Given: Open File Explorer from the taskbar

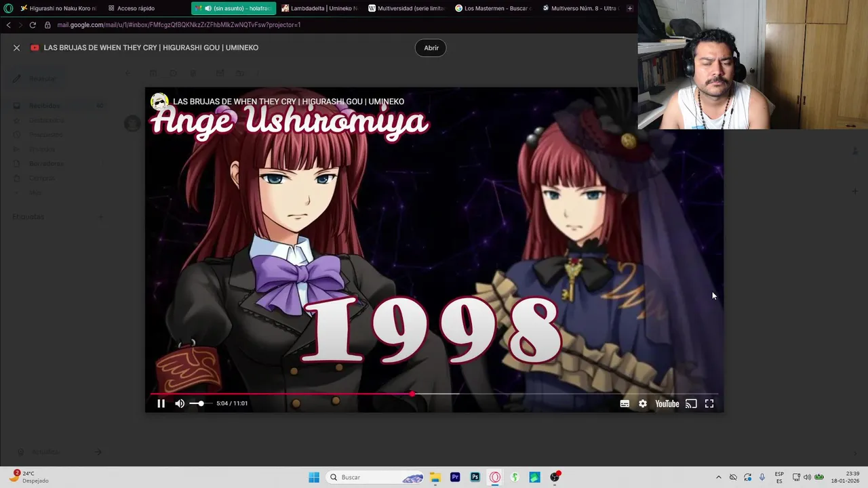Looking at the screenshot, I should [435, 477].
